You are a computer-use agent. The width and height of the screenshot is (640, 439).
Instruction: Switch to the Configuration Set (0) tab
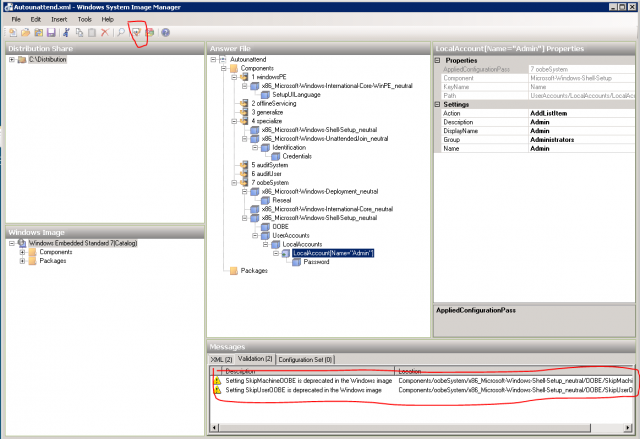pyautogui.click(x=306, y=359)
